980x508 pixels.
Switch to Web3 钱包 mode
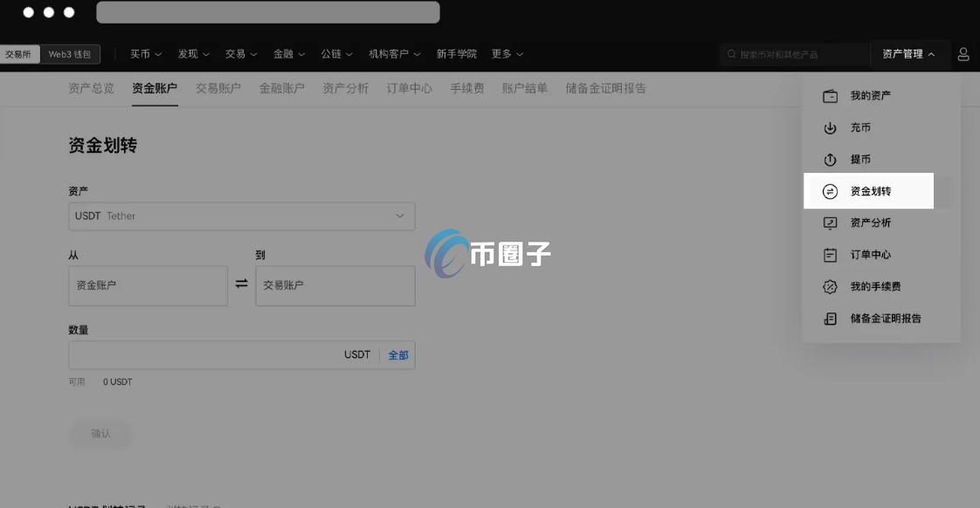pos(72,53)
